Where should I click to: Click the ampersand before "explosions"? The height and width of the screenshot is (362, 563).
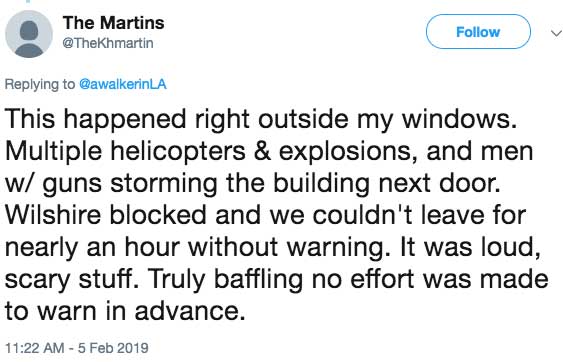coord(262,152)
